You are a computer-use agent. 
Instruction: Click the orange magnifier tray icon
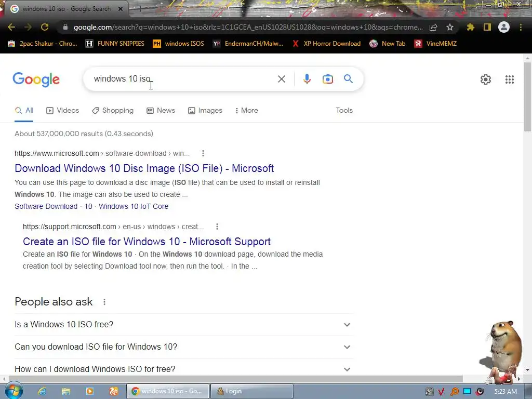[454, 392]
